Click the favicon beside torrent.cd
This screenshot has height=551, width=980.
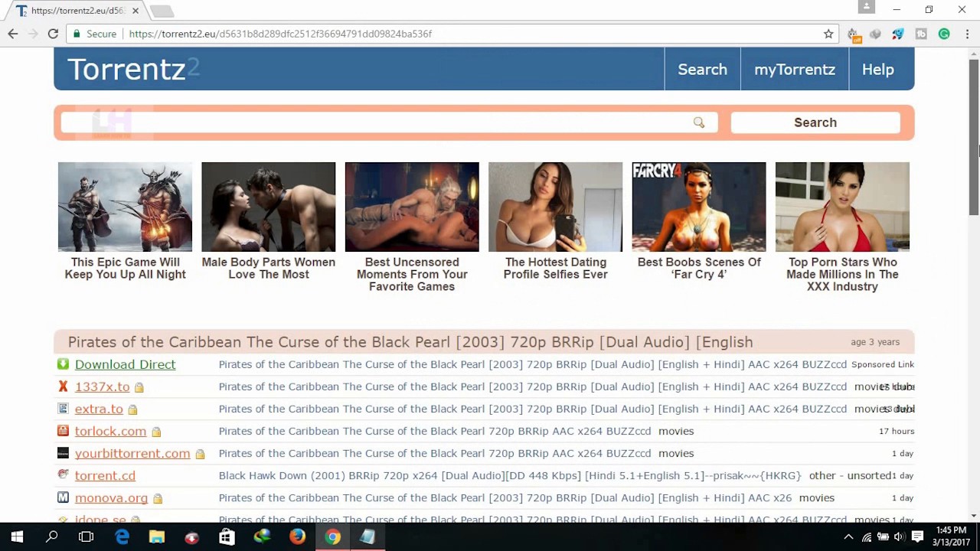pyautogui.click(x=63, y=475)
